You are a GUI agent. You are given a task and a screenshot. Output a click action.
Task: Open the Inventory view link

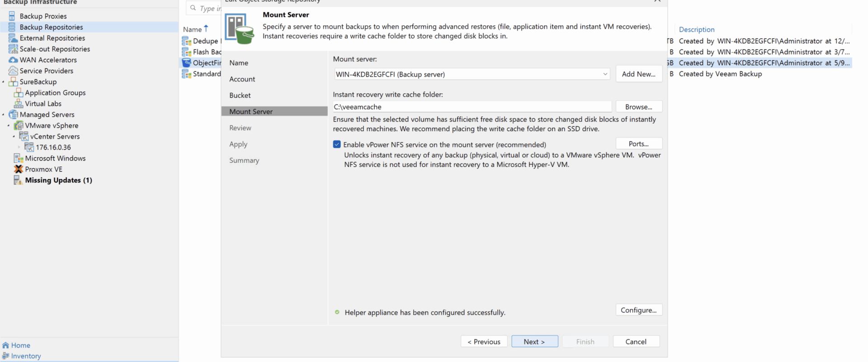pyautogui.click(x=26, y=356)
